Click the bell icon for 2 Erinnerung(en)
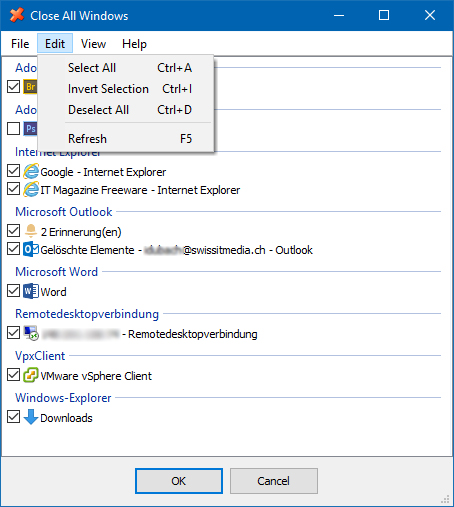Screen dimensions: 454x507 tap(31, 231)
